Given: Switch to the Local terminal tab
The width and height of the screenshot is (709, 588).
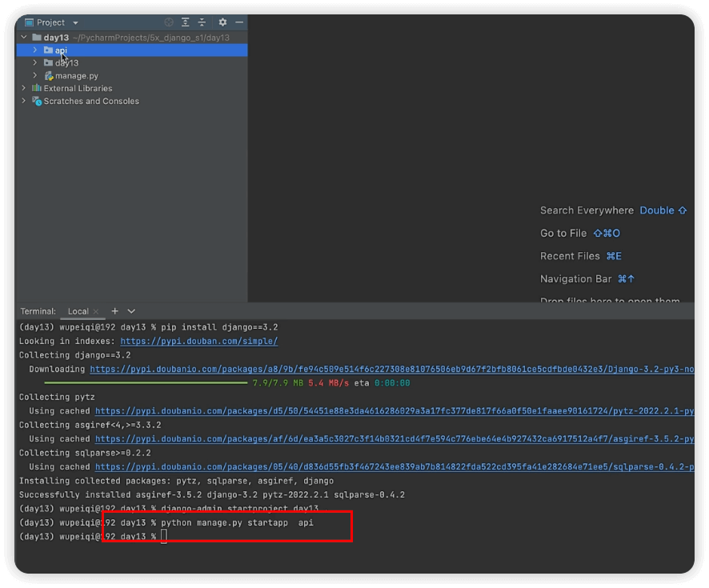Looking at the screenshot, I should (78, 311).
